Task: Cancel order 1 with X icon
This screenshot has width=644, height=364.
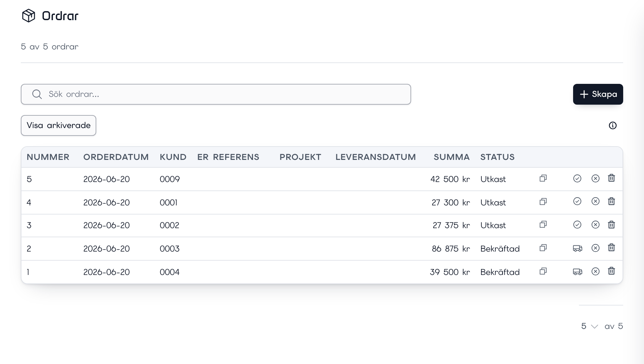Action: [x=596, y=272]
